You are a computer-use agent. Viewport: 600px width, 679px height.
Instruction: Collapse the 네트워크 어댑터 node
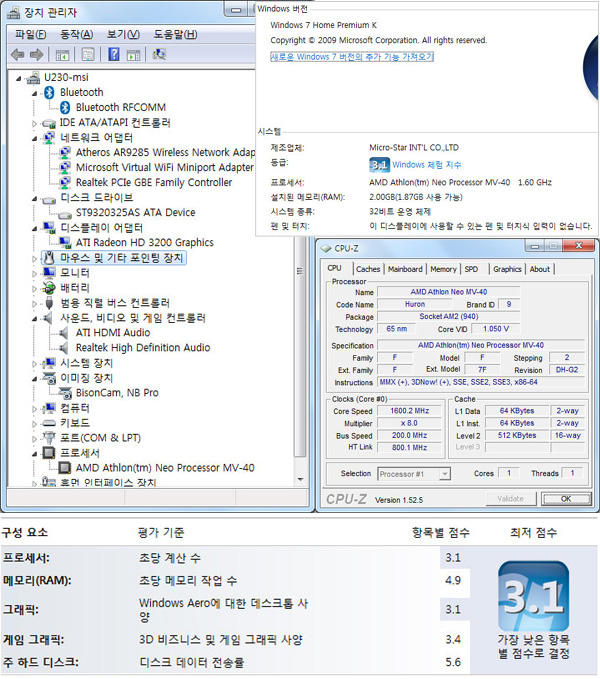(x=35, y=139)
